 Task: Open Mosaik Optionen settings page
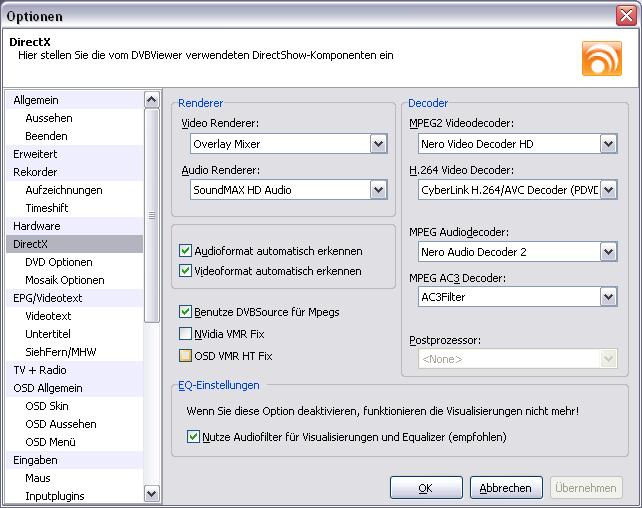75,280
